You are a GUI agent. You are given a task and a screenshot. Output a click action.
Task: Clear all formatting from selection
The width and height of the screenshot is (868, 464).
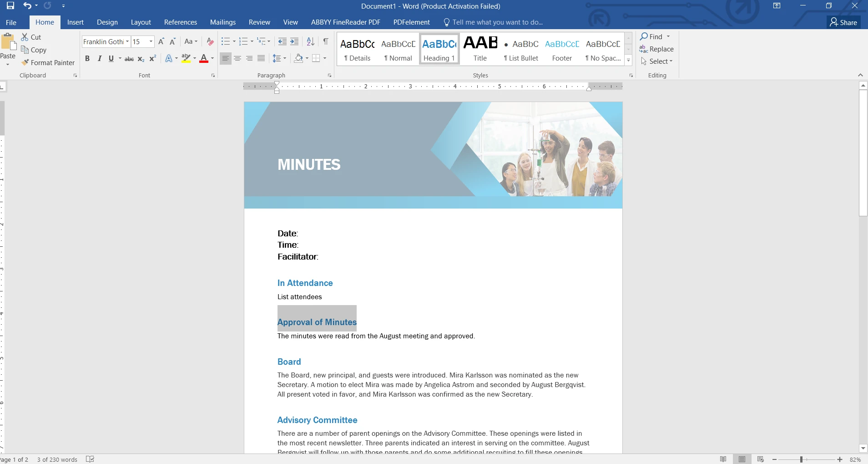(x=210, y=41)
